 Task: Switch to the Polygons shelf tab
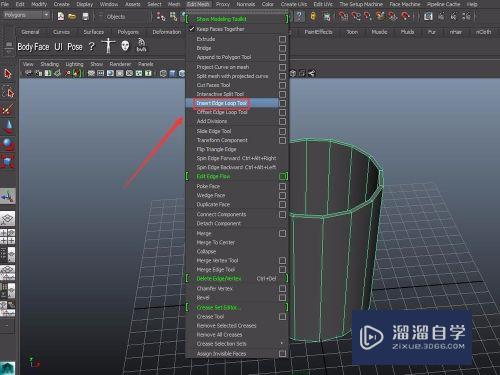pyautogui.click(x=128, y=32)
